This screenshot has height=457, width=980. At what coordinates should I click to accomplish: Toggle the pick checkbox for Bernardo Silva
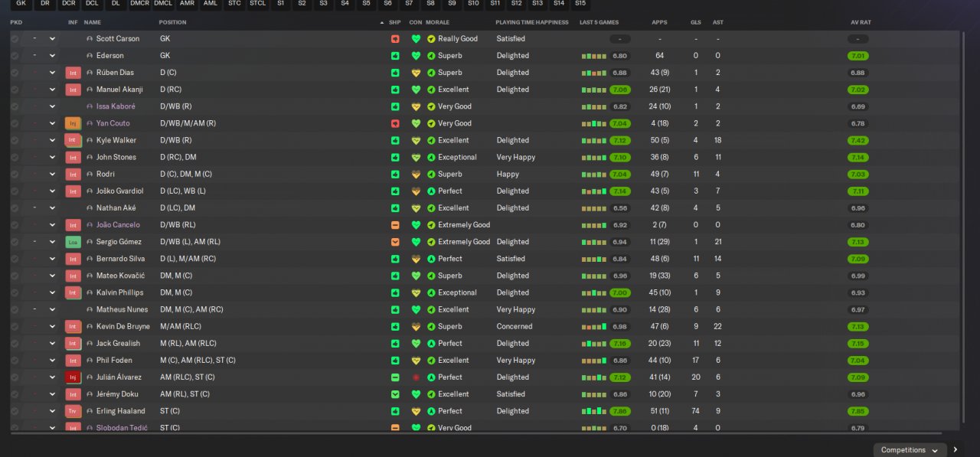tap(15, 259)
